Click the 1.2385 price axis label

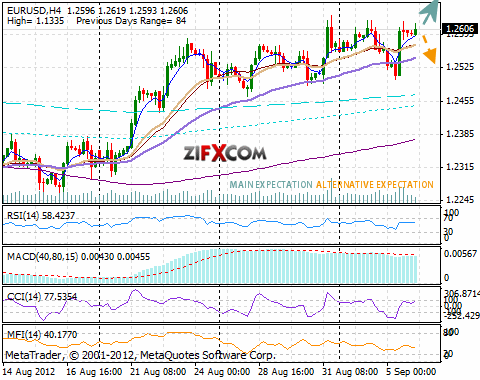[x=460, y=134]
